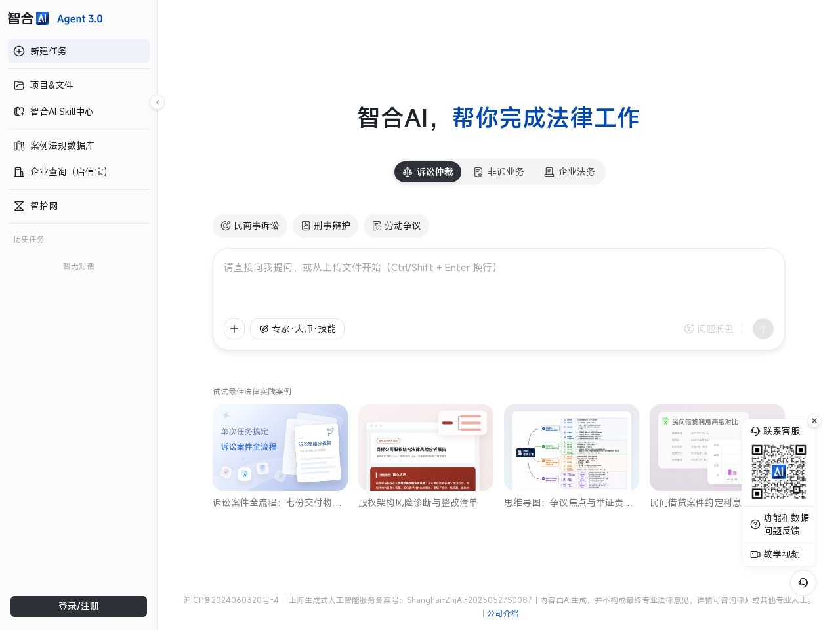Click 联系客服 headset icon
840x630 pixels.
(755, 431)
